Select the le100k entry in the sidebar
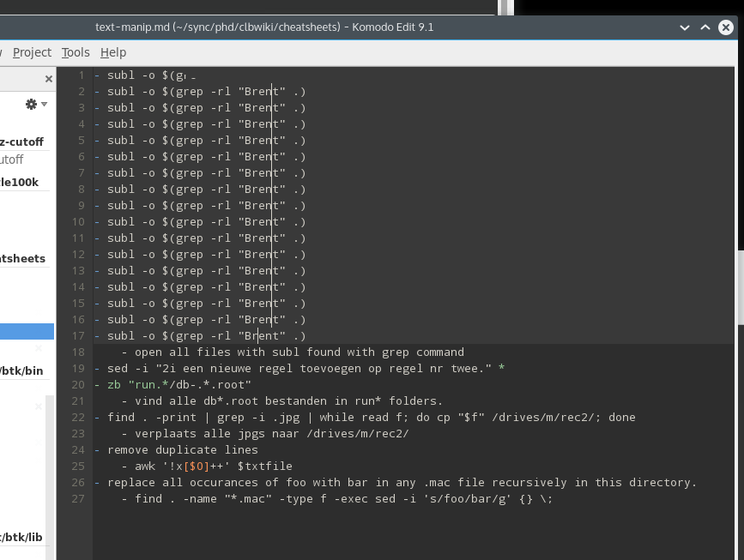The image size is (744, 560). click(x=18, y=182)
